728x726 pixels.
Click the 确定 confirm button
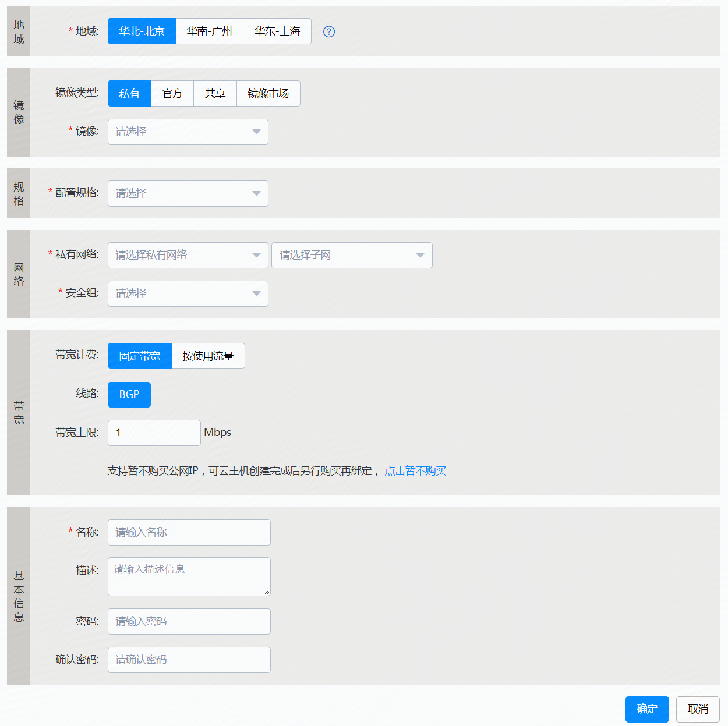click(x=647, y=710)
